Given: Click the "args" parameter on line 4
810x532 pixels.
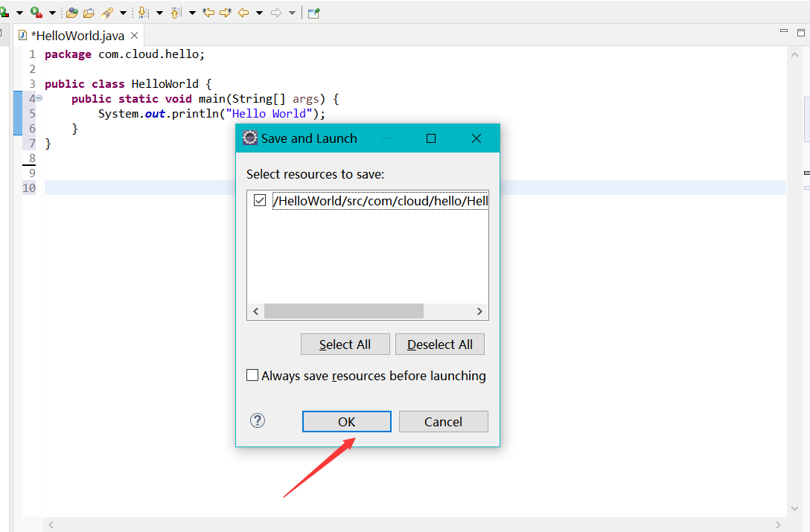Looking at the screenshot, I should click(x=306, y=99).
